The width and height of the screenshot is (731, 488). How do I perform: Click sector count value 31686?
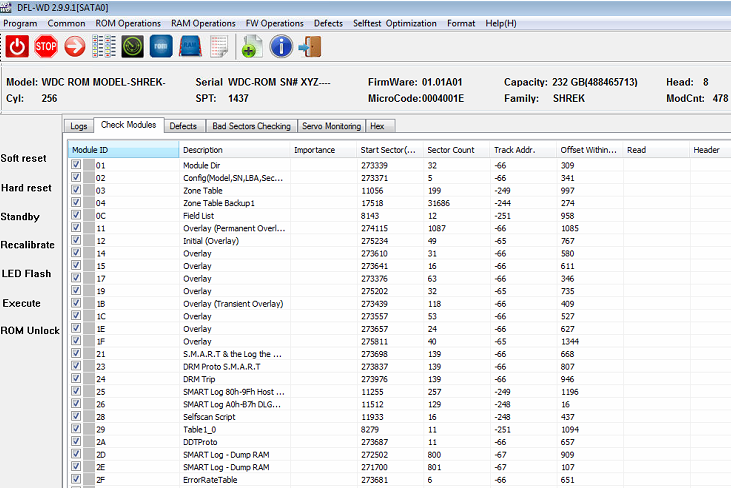(439, 203)
